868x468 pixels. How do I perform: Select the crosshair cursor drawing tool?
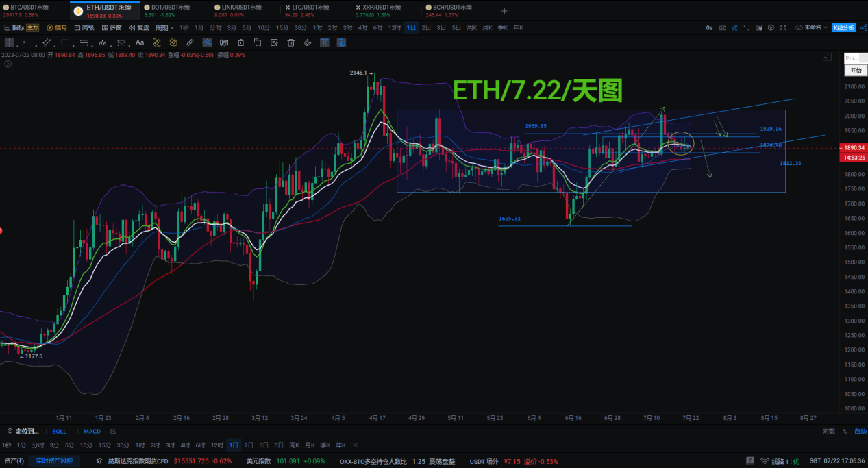tap(9, 42)
